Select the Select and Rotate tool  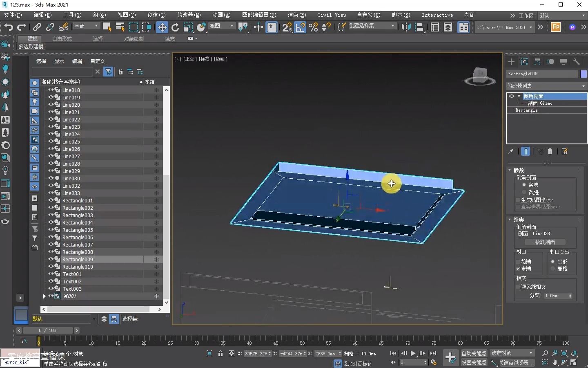coord(175,27)
